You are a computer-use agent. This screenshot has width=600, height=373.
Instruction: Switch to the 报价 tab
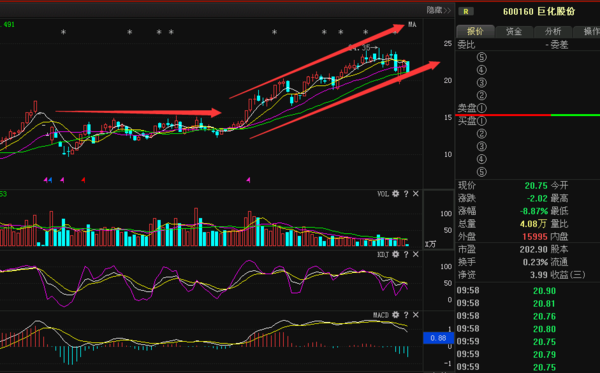click(475, 31)
